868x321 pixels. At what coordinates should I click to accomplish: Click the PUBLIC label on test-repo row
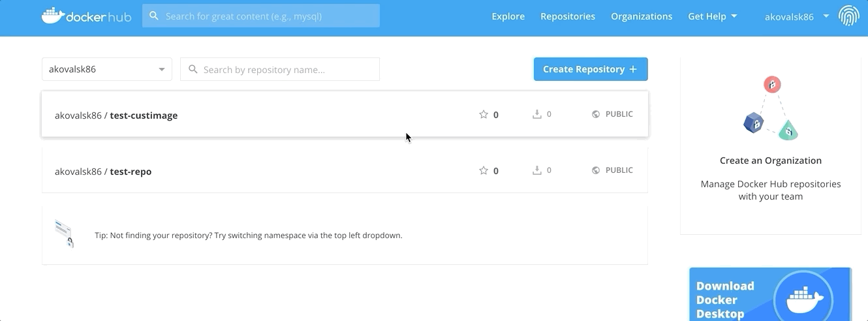tap(619, 170)
